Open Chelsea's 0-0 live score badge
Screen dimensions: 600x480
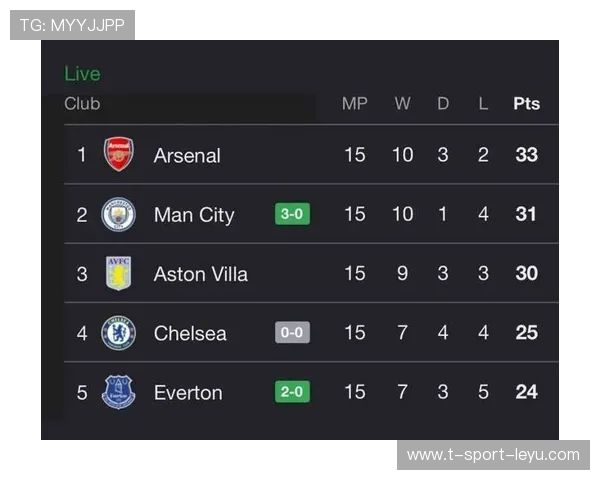[292, 333]
